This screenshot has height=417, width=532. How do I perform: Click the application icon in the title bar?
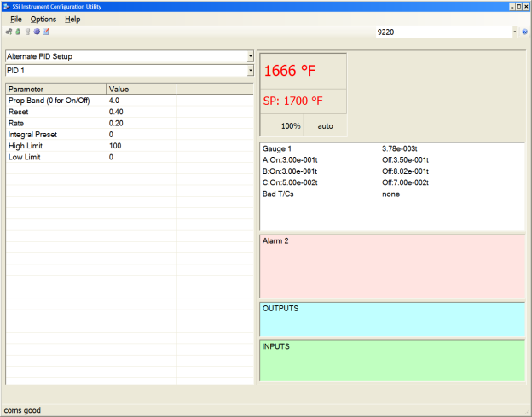click(x=7, y=6)
